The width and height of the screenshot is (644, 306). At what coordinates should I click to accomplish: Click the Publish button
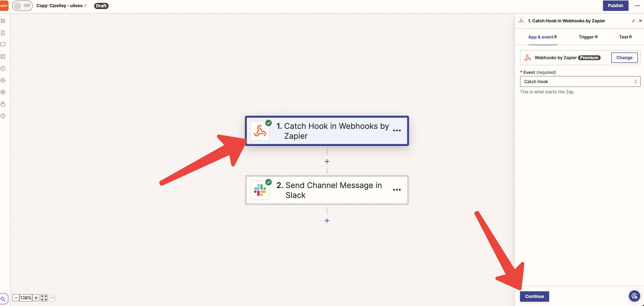coord(615,5)
